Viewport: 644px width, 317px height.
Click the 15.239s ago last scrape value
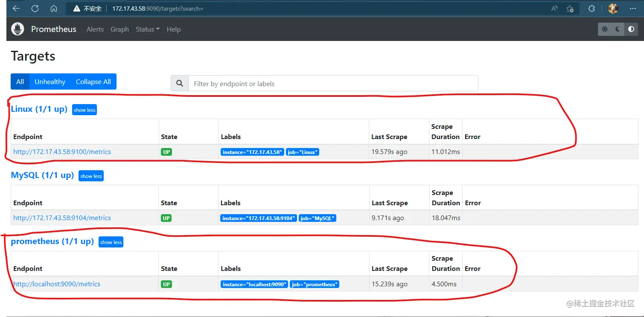tap(390, 284)
